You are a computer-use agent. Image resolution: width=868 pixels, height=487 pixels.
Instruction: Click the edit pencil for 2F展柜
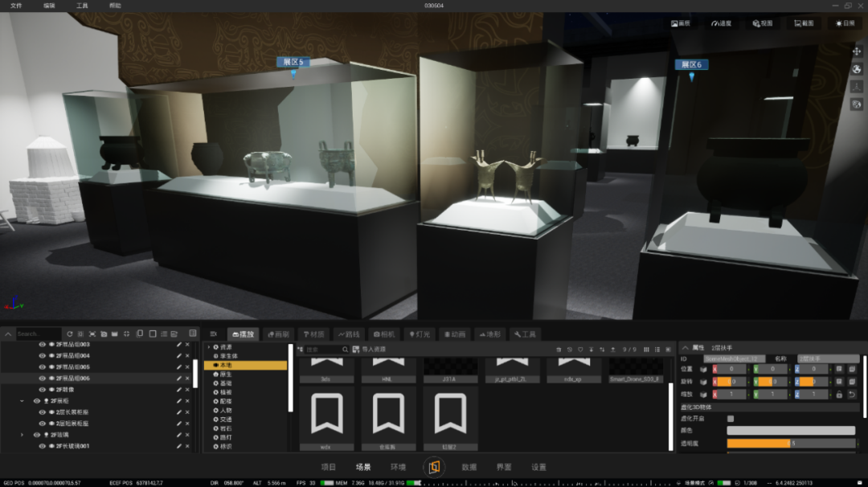tap(178, 401)
